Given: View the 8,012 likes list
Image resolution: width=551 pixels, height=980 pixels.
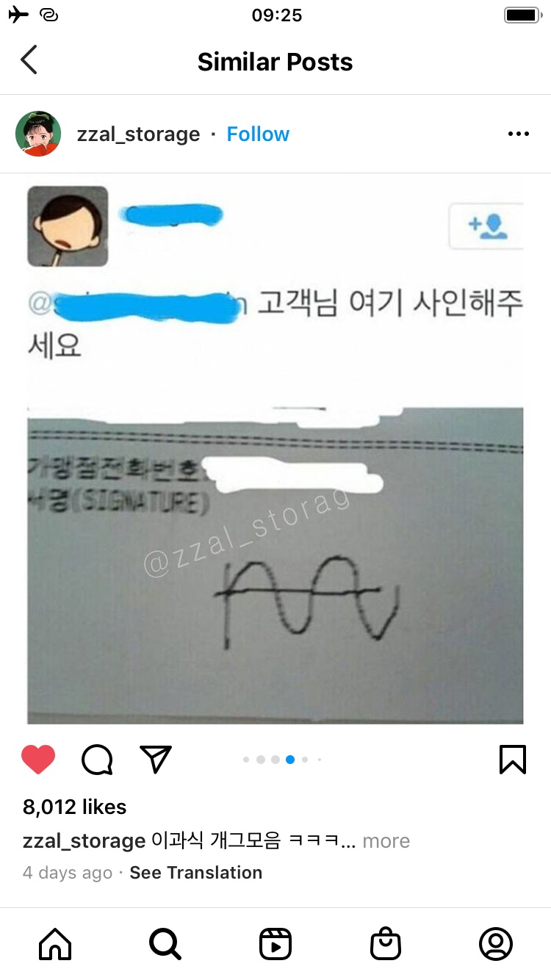Looking at the screenshot, I should 75,807.
